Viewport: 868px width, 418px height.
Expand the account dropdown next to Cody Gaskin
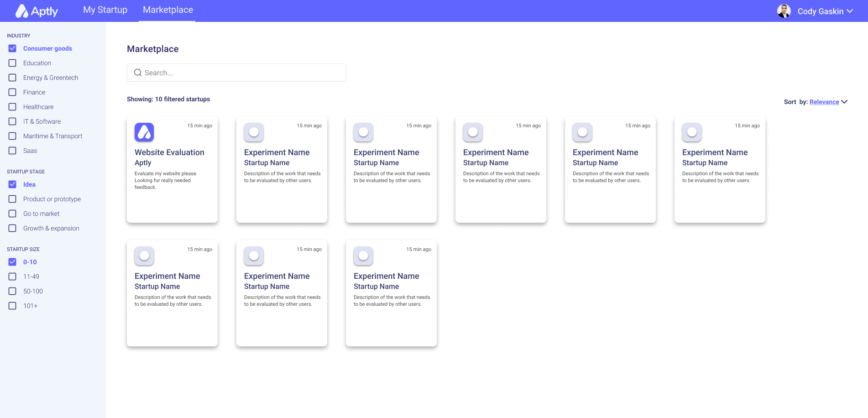pos(852,11)
